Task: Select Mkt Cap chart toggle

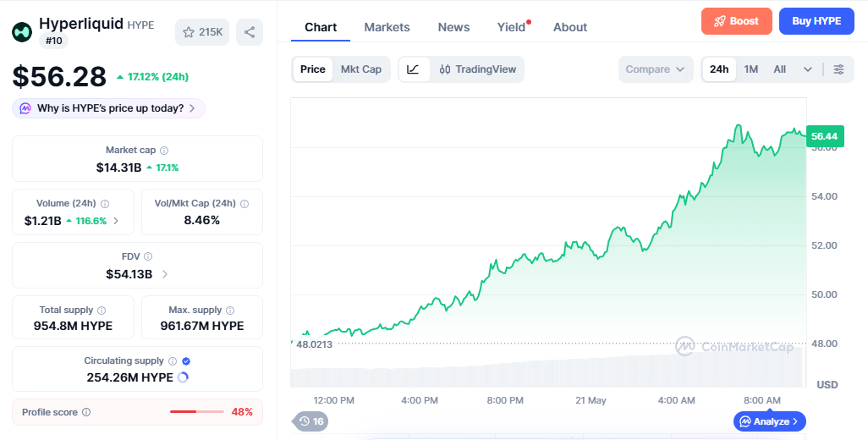Action: (361, 69)
